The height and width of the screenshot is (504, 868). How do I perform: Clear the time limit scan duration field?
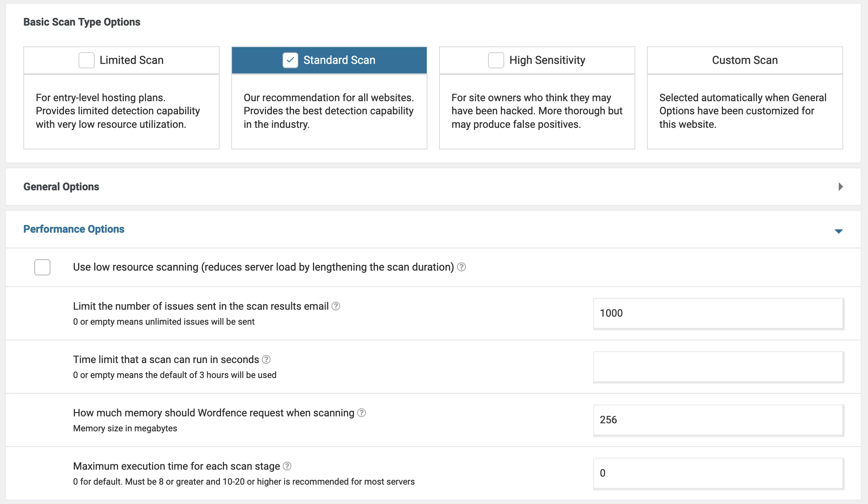pos(717,365)
